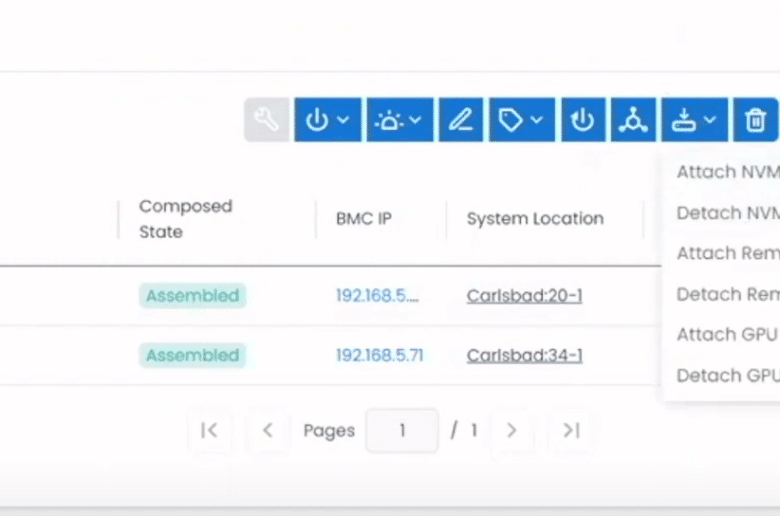Open the power options dropdown button
Viewport: 780px width, 516px height.
click(328, 120)
